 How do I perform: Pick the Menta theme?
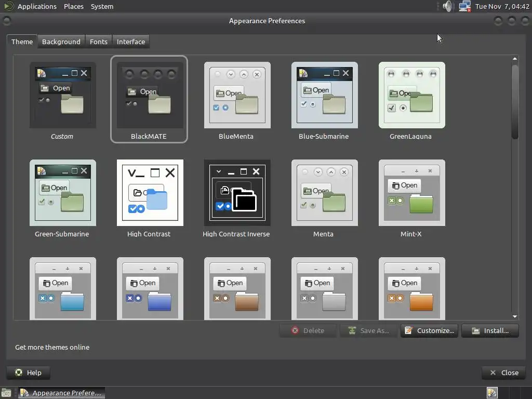point(324,193)
